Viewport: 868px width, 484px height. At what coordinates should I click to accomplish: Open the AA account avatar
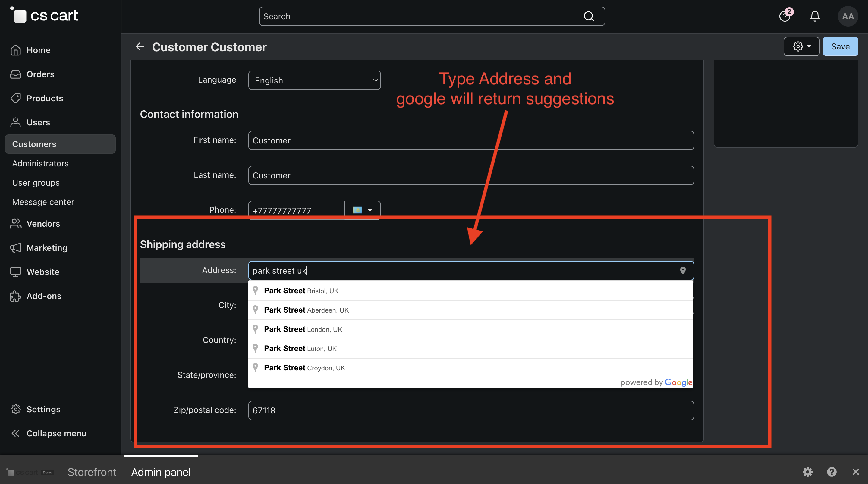click(848, 16)
